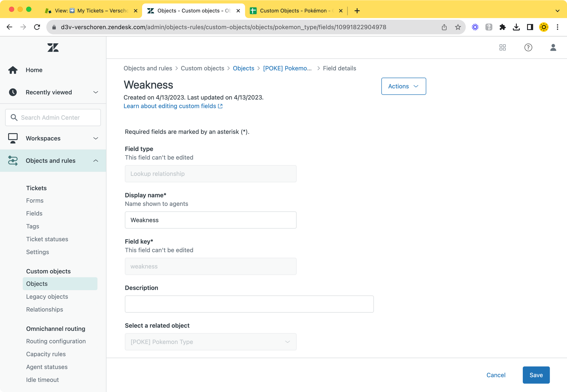Click the Description input field

[249, 304]
